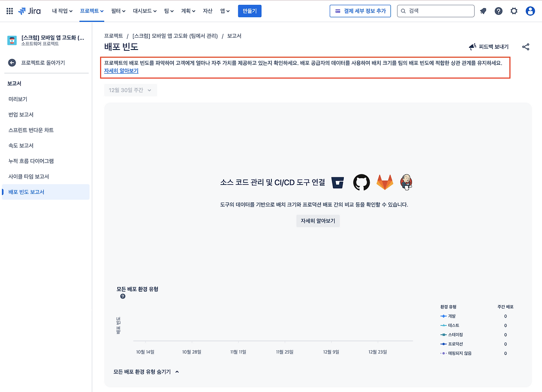
Task: Click the 만들기 button
Action: point(249,11)
